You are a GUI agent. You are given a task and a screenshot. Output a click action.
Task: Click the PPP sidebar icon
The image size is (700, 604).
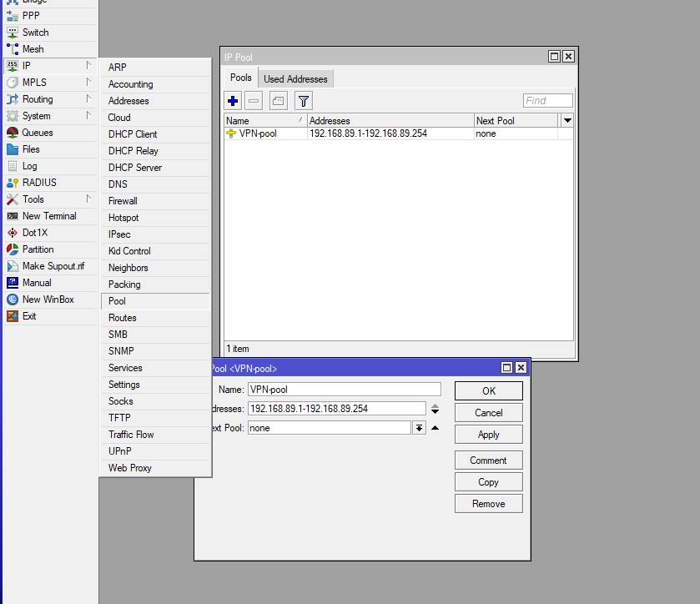click(x=13, y=16)
